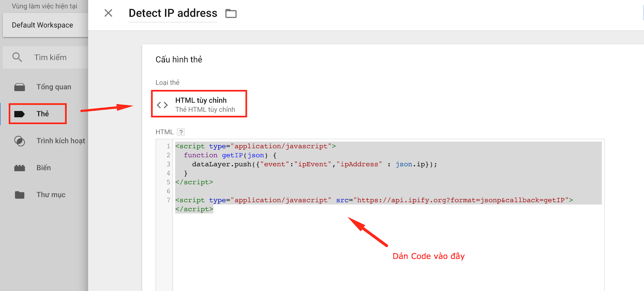Click the Thẻ tag-shaped icon

tap(19, 114)
